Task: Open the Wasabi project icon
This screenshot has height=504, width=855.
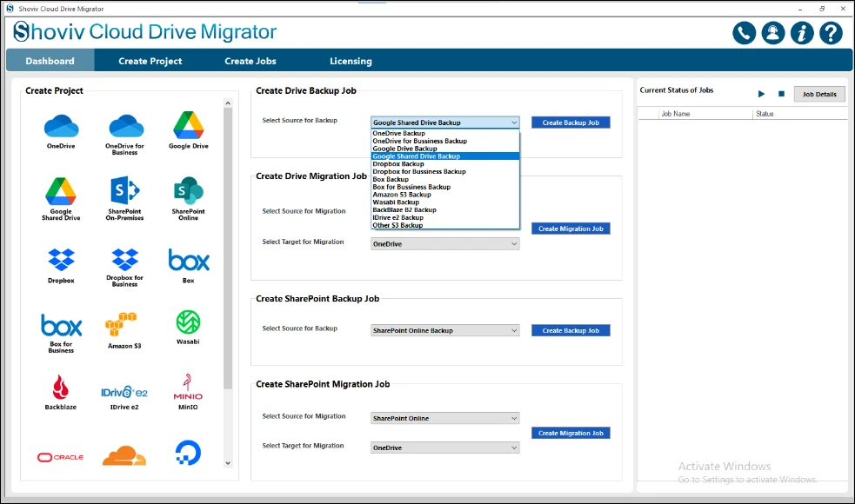Action: click(x=188, y=322)
